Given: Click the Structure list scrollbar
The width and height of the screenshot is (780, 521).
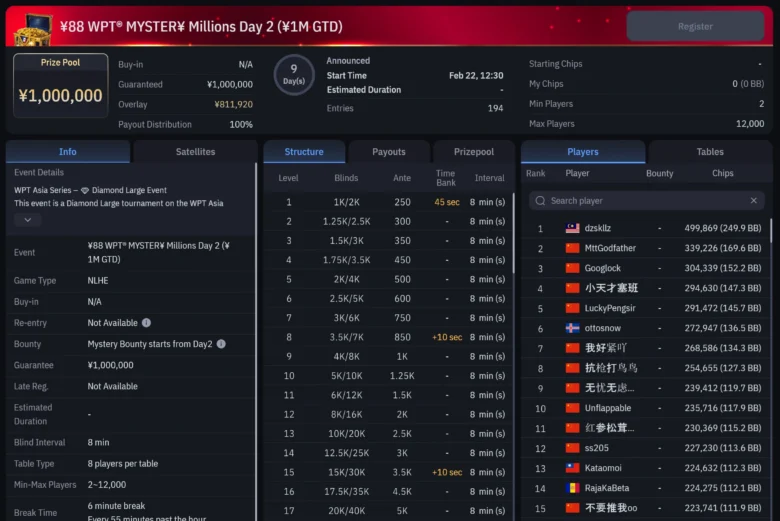Looking at the screenshot, I should 513,233.
